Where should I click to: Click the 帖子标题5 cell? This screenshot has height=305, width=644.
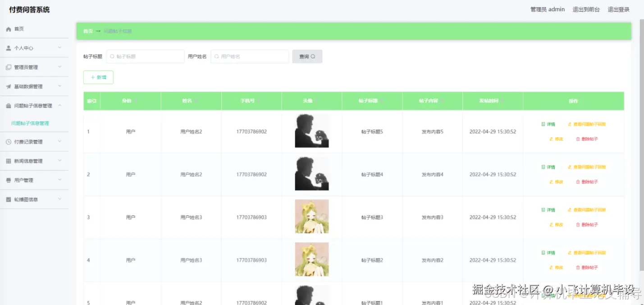coord(372,132)
